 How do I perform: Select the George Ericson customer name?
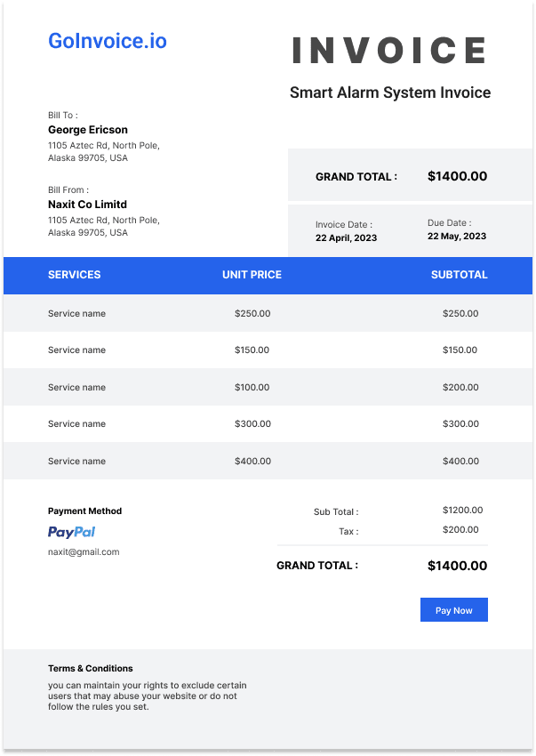(88, 130)
